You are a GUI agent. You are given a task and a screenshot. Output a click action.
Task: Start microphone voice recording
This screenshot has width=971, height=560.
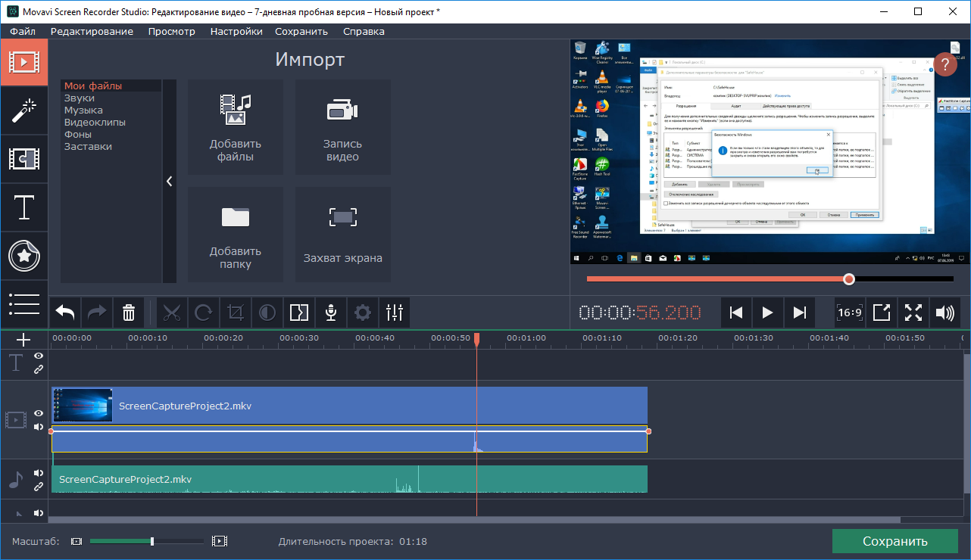[x=331, y=312]
